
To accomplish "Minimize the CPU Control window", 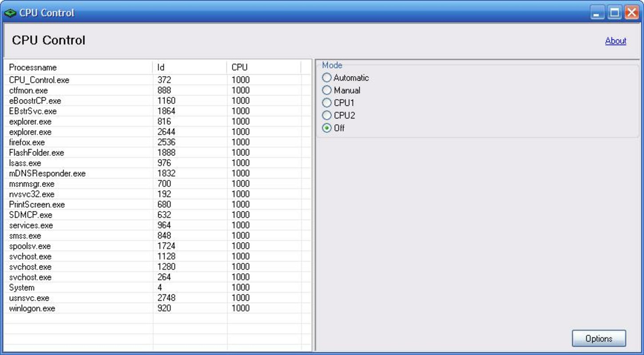I will [x=597, y=13].
